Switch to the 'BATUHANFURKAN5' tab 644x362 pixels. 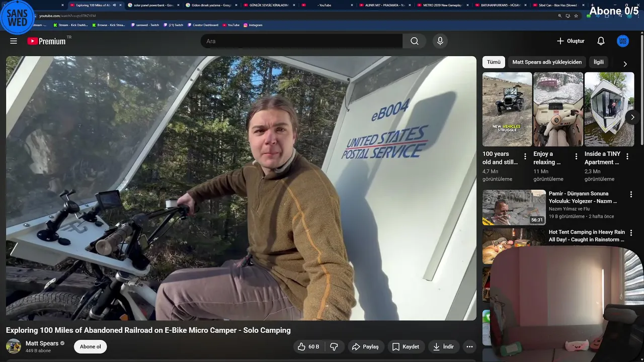[501, 5]
